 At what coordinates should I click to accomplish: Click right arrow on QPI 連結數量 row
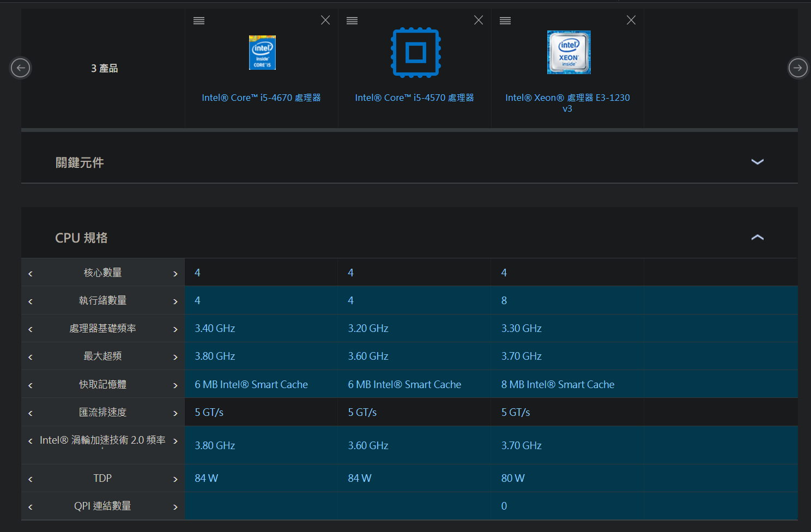click(x=175, y=507)
